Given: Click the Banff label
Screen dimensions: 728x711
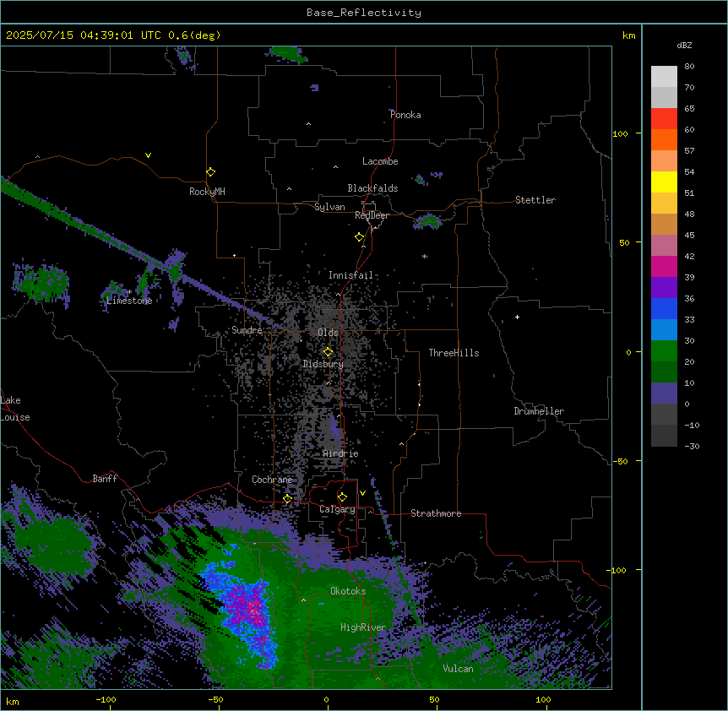Looking at the screenshot, I should tap(105, 479).
